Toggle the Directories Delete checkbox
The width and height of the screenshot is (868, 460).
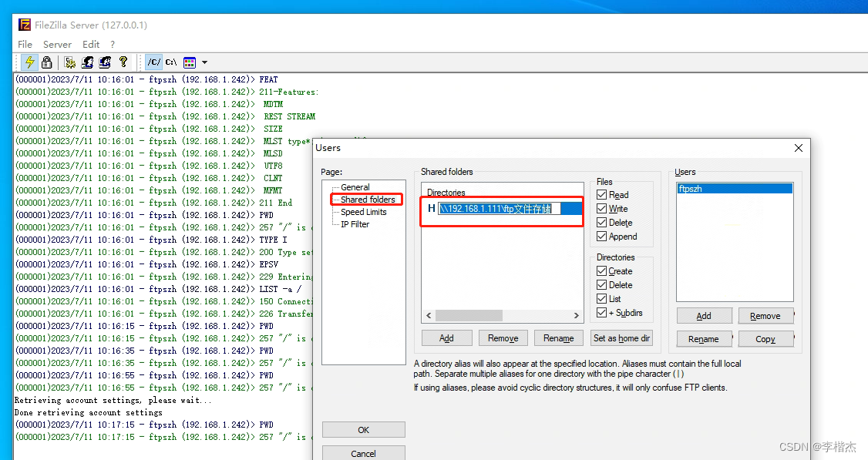(602, 285)
